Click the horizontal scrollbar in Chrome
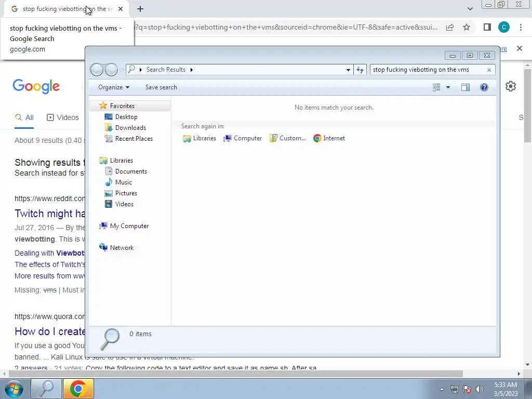This screenshot has height=399, width=532. [x=236, y=374]
